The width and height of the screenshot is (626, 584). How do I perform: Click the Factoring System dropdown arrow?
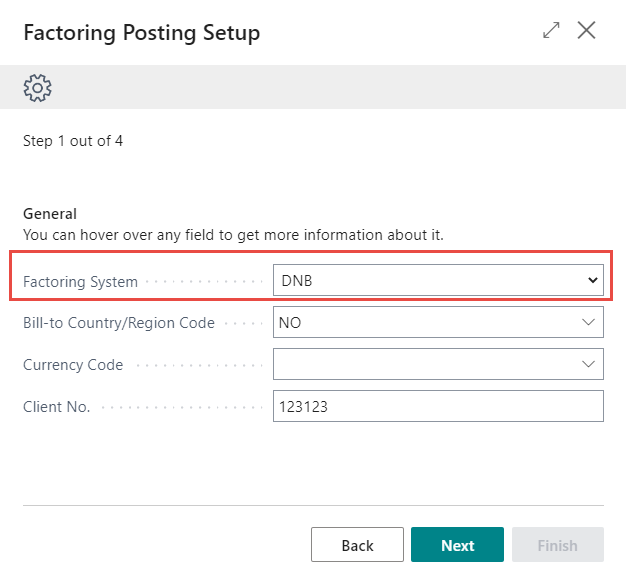coord(592,281)
